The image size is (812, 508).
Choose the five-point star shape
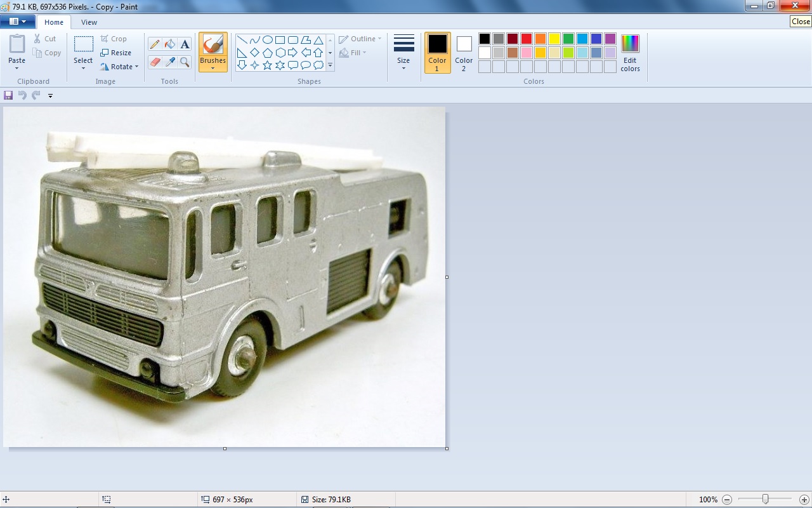267,65
